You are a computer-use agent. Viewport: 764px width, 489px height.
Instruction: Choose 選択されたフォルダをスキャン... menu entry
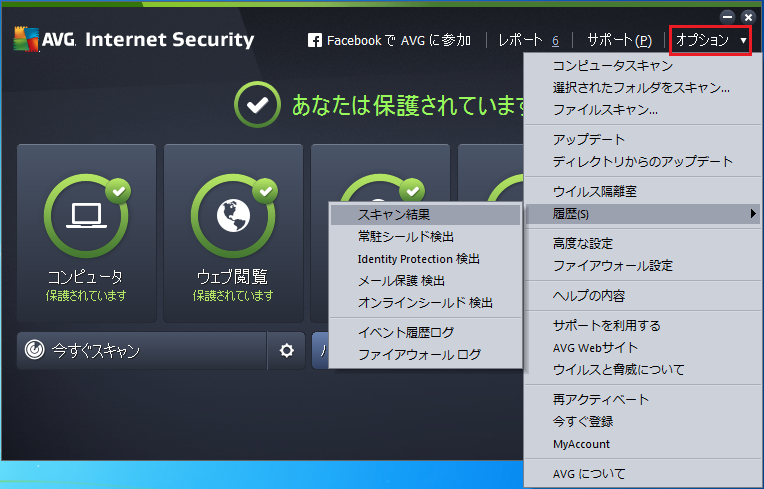641,88
